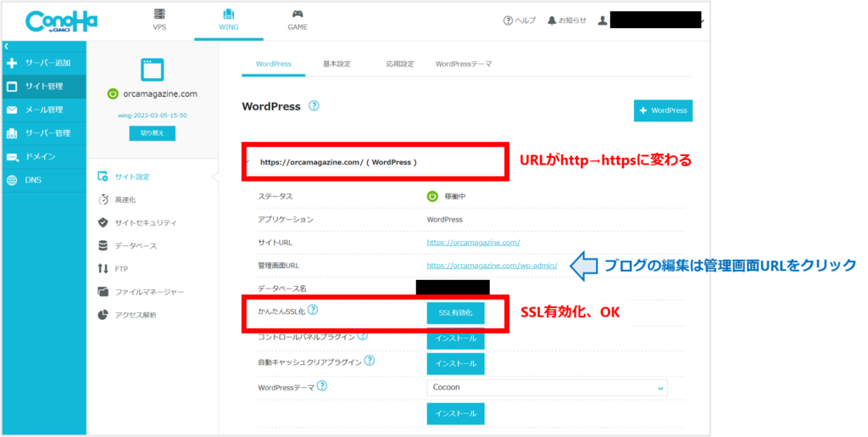Click help icon beside WordPress heading
The image size is (868, 437).
[x=314, y=106]
